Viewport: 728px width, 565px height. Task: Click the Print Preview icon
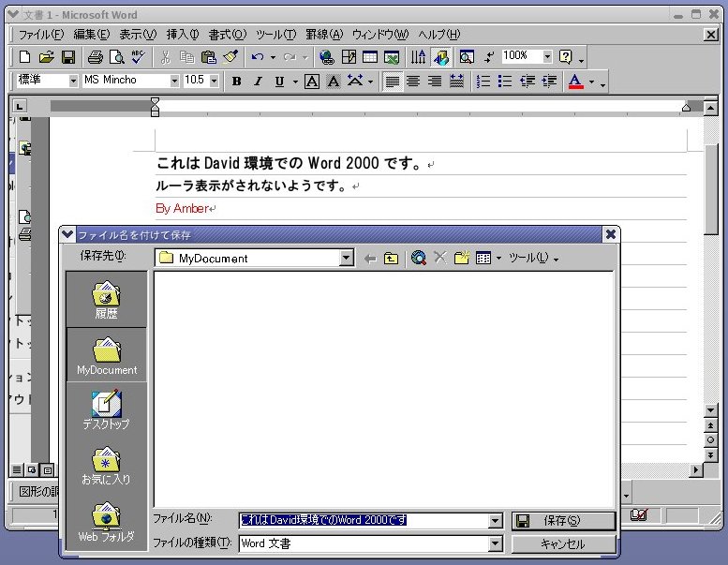pos(116,57)
